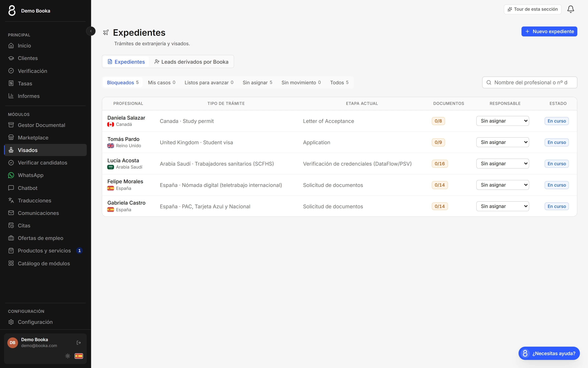The height and width of the screenshot is (368, 588).
Task: Open Productos y servicios module
Action: (45, 251)
